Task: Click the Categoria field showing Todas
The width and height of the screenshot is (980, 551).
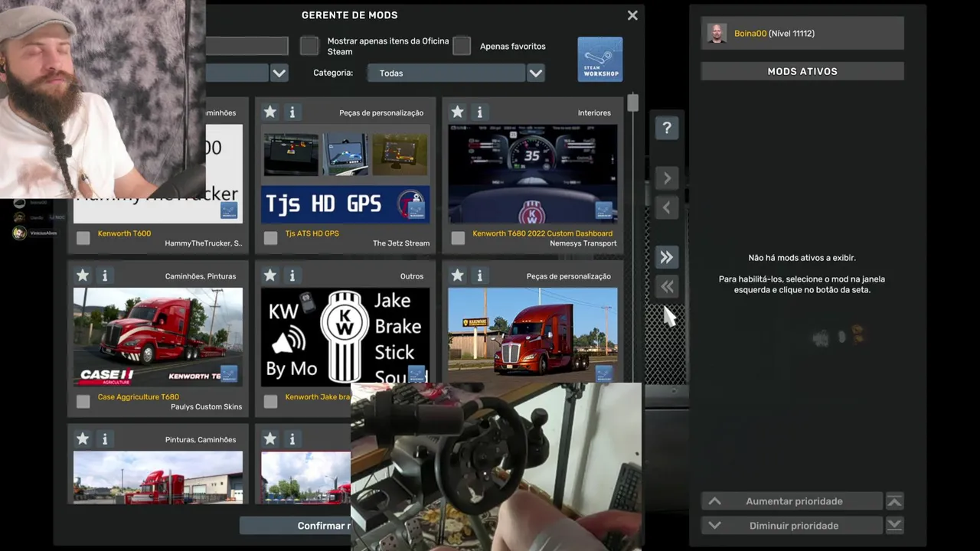Action: 445,73
